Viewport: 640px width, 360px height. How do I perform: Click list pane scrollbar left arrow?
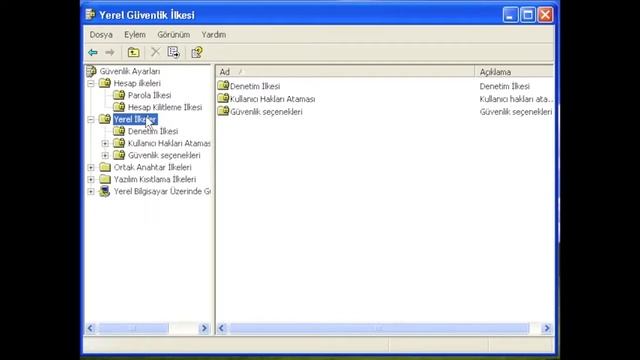[x=222, y=328]
